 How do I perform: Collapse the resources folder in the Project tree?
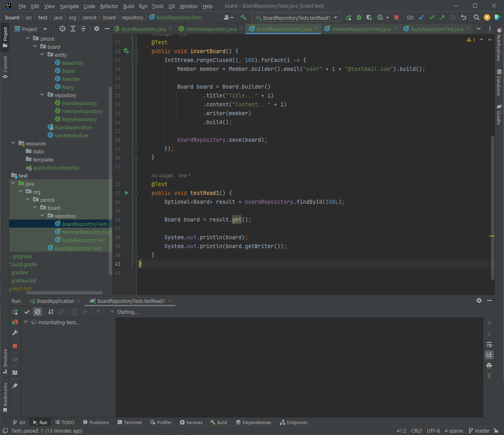[13, 143]
